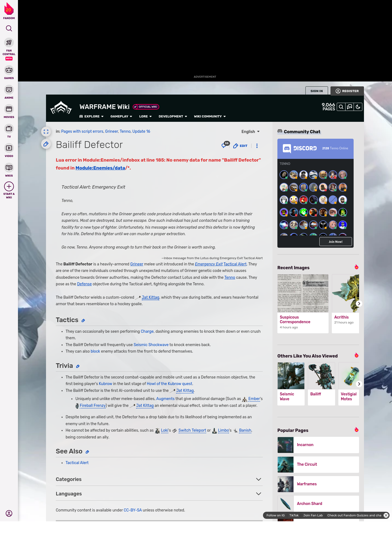Open the Acrithis recent image card
The image size is (392, 545).
tap(345, 304)
